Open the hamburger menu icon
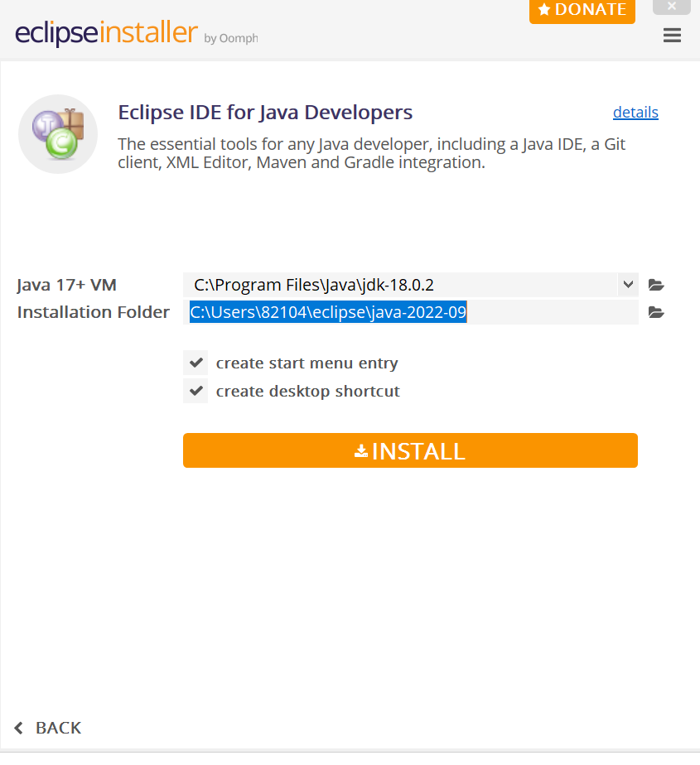This screenshot has width=700, height=765. [x=672, y=35]
